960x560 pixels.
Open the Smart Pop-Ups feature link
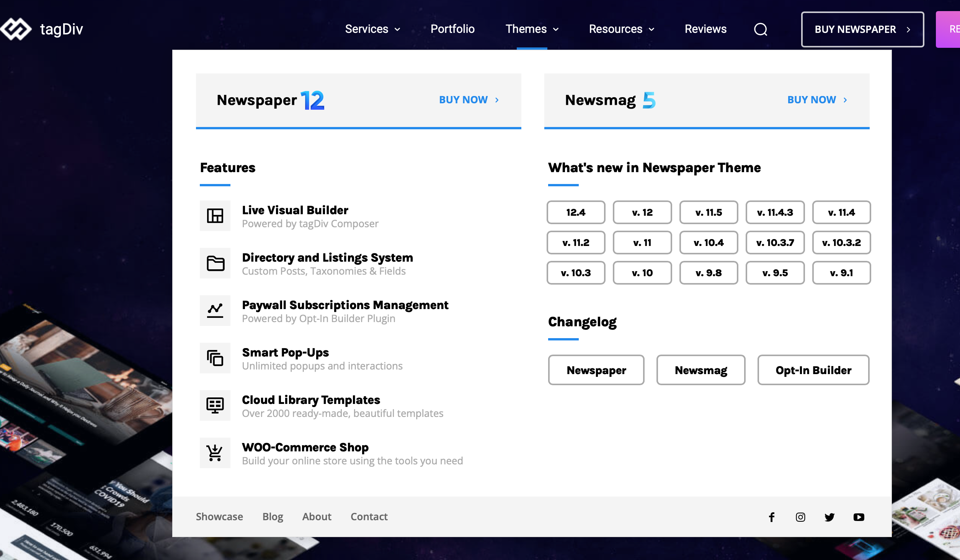[x=286, y=352]
